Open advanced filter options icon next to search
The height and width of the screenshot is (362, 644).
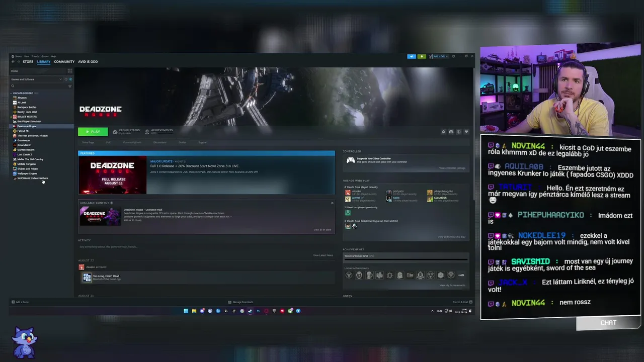(x=70, y=86)
